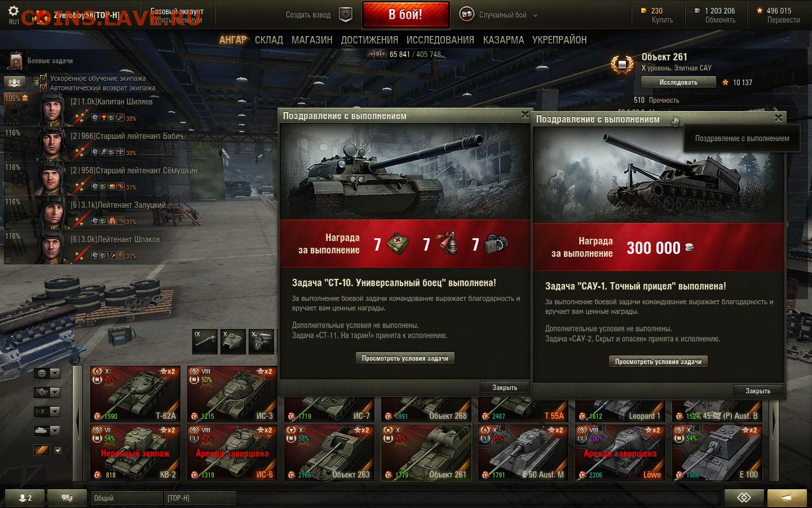The height and width of the screenshot is (508, 812).
Task: Select the ИС-6 tank thumbnail
Action: pos(232,453)
